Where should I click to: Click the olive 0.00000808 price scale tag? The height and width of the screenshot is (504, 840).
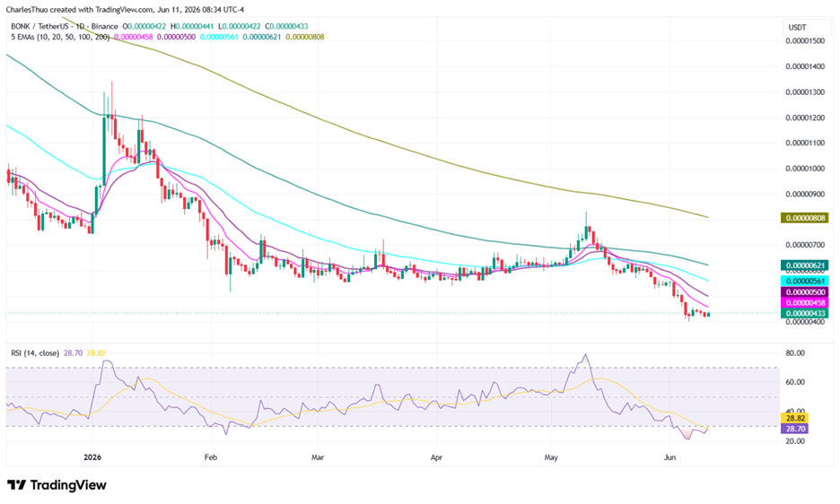pyautogui.click(x=805, y=218)
